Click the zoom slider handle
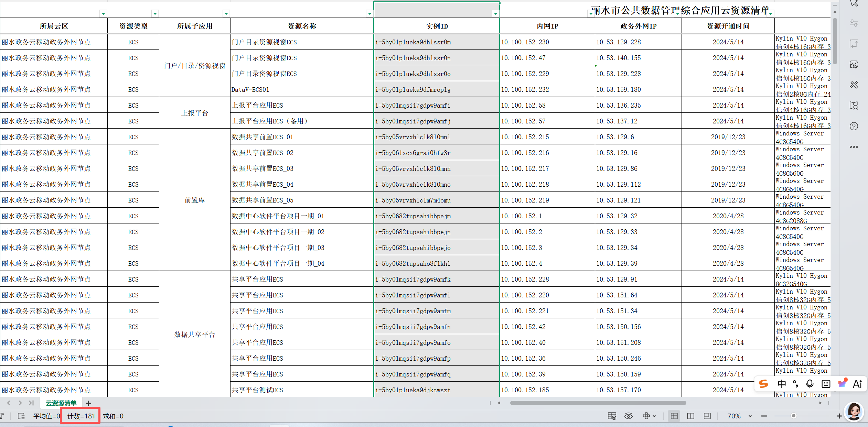Screen dimensions: 868x427 tap(794, 416)
